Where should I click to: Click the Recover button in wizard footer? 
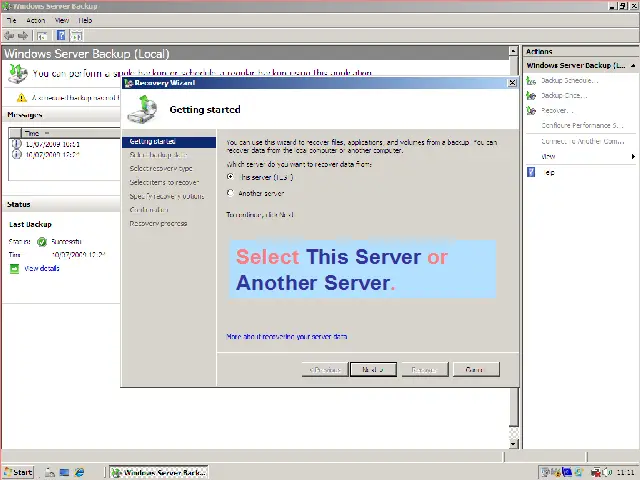[x=424, y=369]
